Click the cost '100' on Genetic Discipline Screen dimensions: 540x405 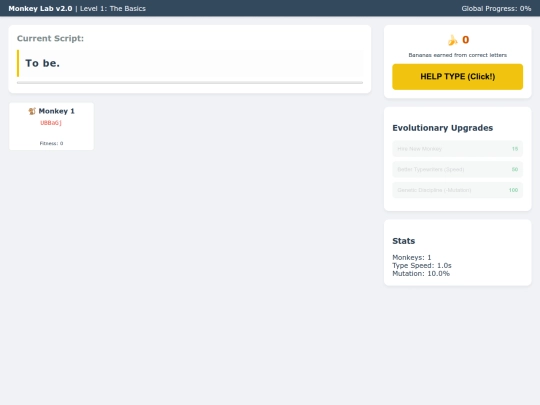pos(513,190)
